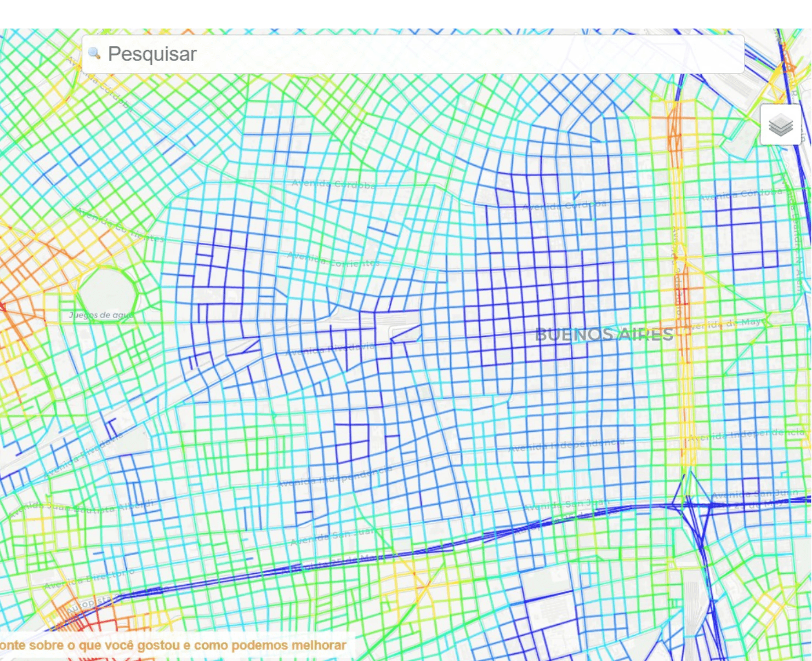Click the Juegos de agua label
The width and height of the screenshot is (812, 661).
102,315
